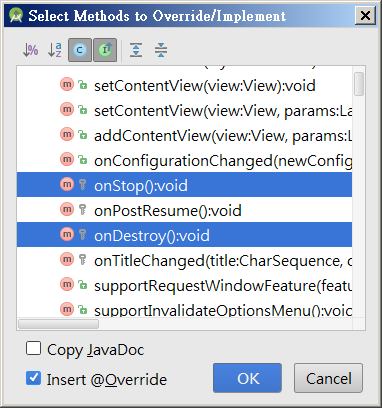
Task: Click method icon beside onConfigurationChanged
Action: (x=67, y=160)
